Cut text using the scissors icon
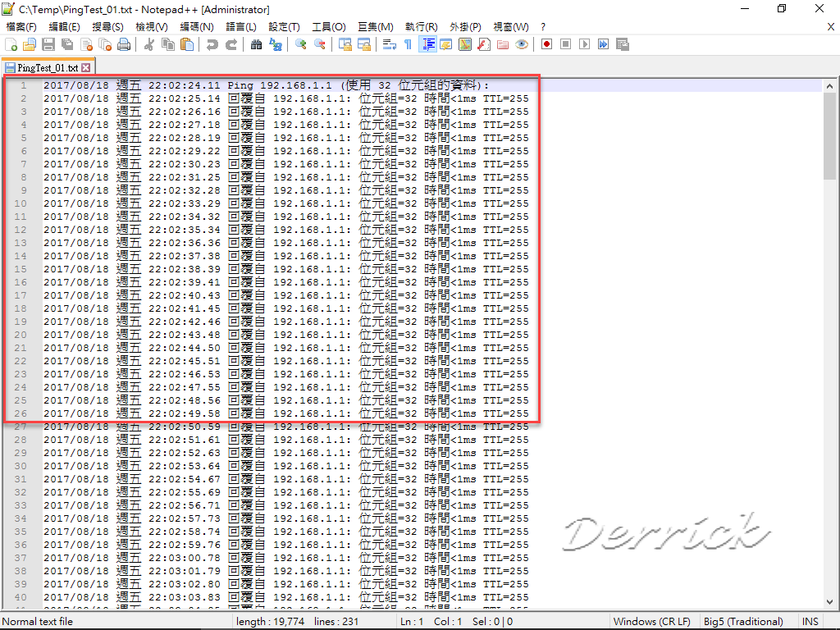Viewport: 840px width, 630px height. (x=149, y=44)
